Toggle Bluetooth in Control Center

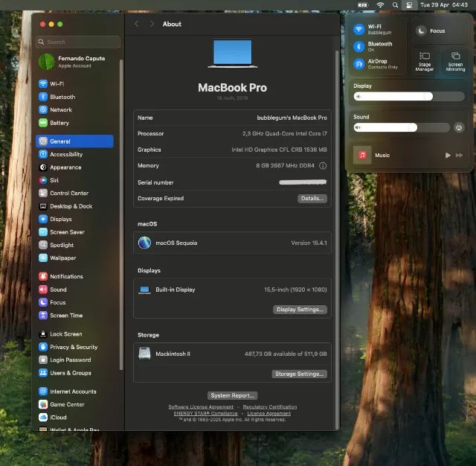click(x=358, y=46)
